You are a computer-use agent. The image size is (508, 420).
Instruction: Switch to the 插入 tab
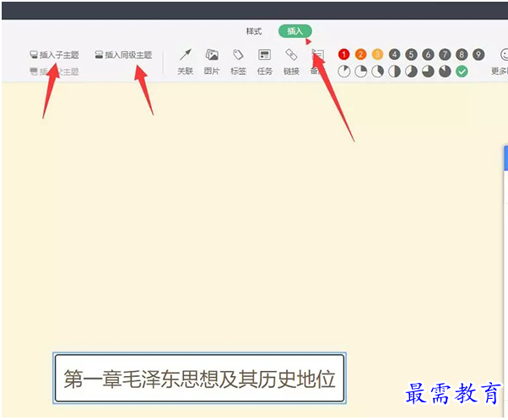coord(295,31)
